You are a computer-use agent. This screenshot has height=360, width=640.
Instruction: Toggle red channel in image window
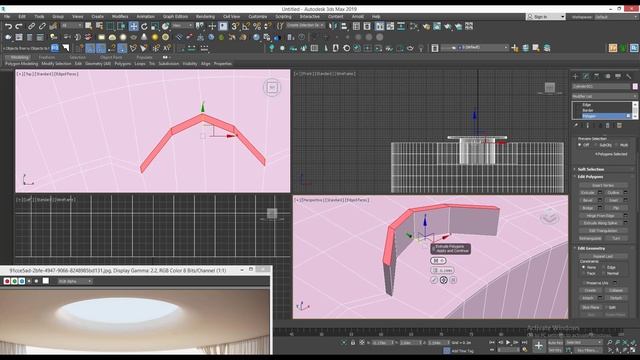coord(7,281)
